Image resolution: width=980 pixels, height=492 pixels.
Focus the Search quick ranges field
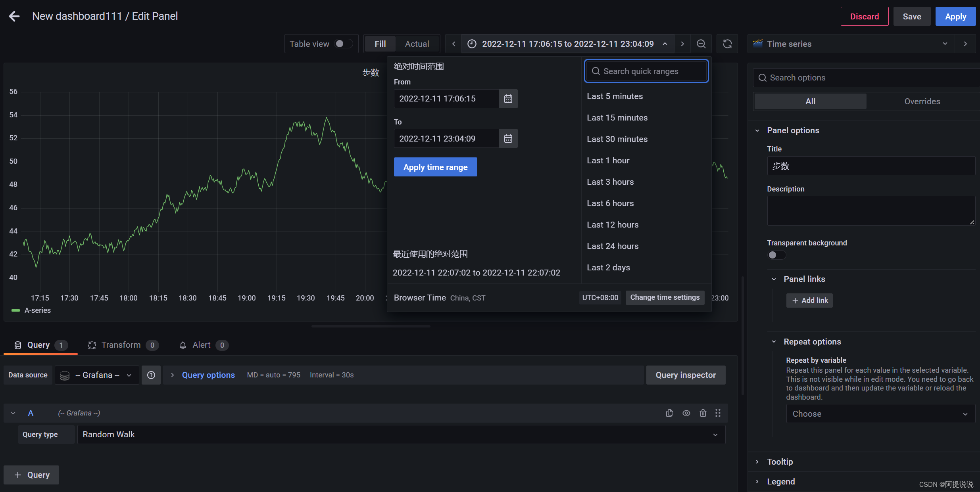(646, 71)
